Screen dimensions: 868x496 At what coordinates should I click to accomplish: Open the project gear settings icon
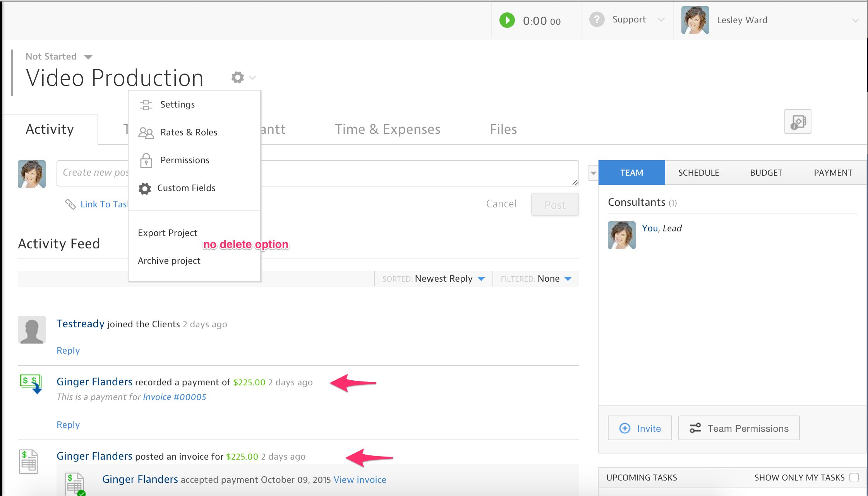[238, 77]
